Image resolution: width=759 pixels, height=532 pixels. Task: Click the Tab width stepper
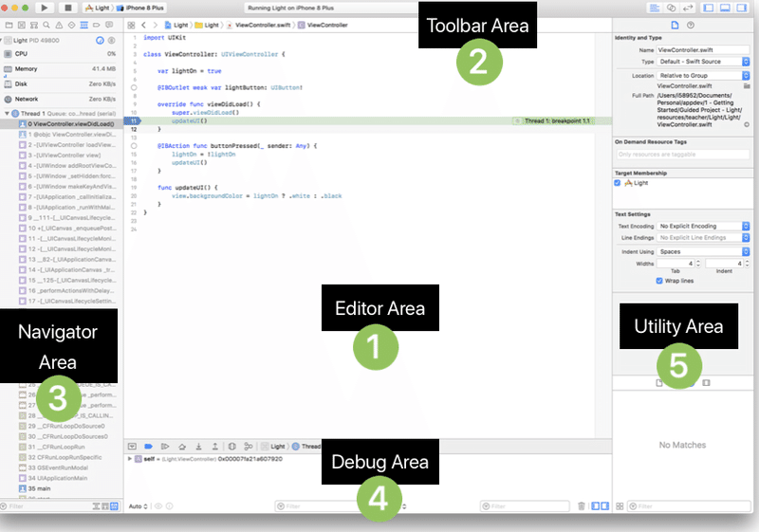(698, 264)
